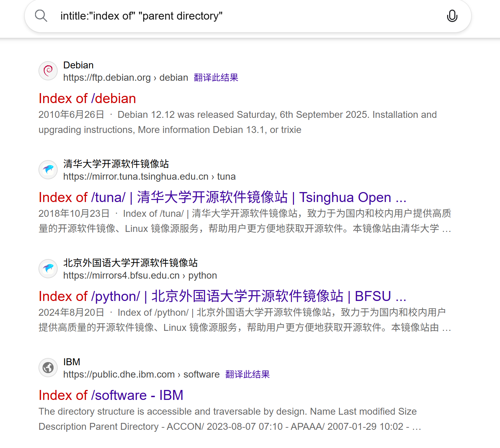Viewport: 500px width, 448px height.
Task: Click the Tsinghua mirror site favicon
Action: (x=48, y=170)
